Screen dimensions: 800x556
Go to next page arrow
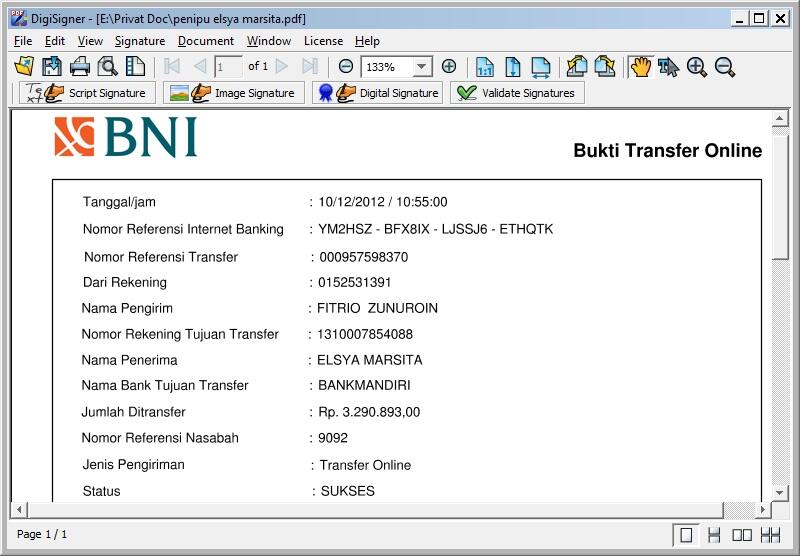[282, 66]
